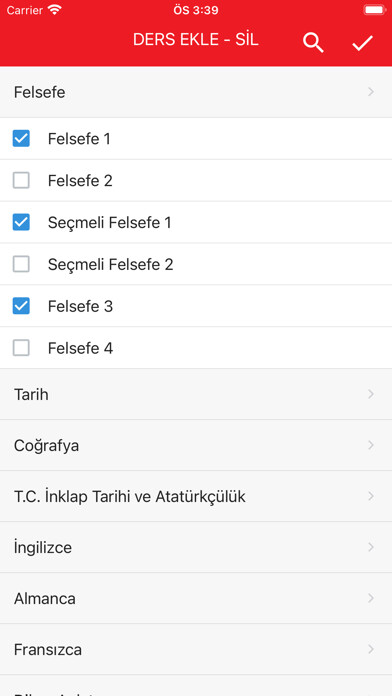Open the search magnifier icon
Viewport: 392px width, 696px height.
(x=313, y=43)
